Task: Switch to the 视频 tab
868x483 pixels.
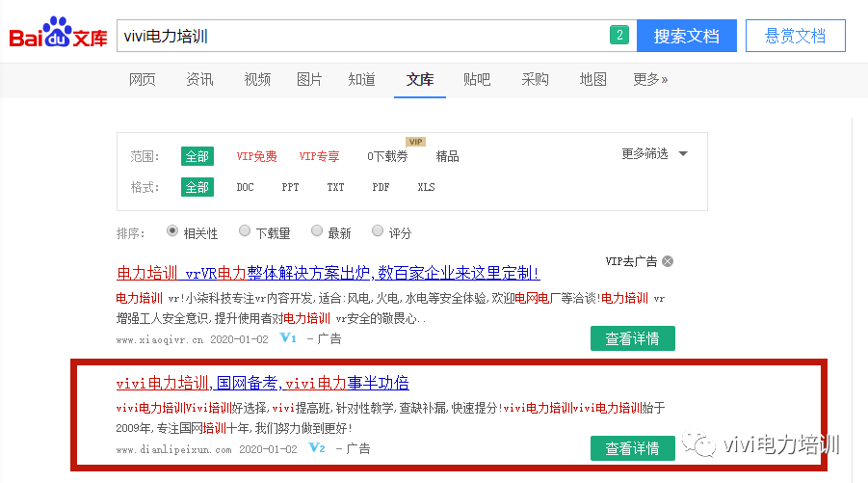Action: [257, 80]
